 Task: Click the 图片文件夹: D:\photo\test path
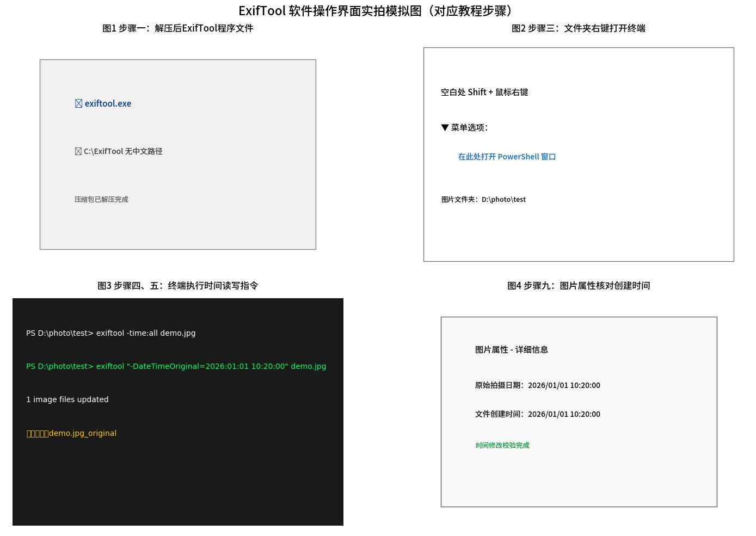pos(483,199)
